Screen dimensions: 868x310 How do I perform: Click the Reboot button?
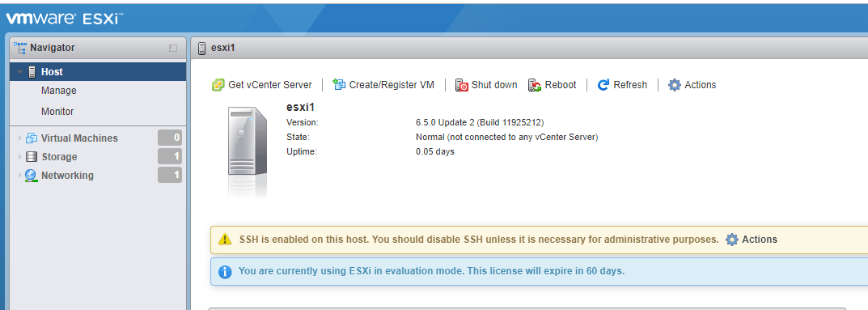click(x=553, y=85)
